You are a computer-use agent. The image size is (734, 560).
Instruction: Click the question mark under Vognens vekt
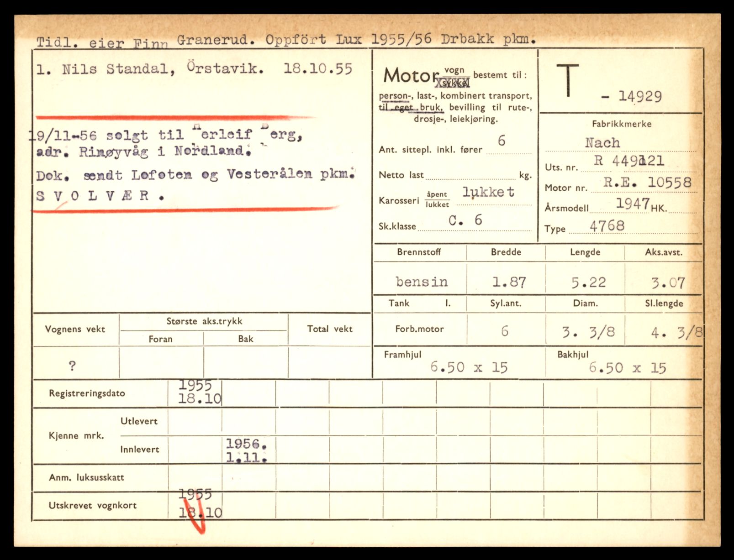coord(72,366)
